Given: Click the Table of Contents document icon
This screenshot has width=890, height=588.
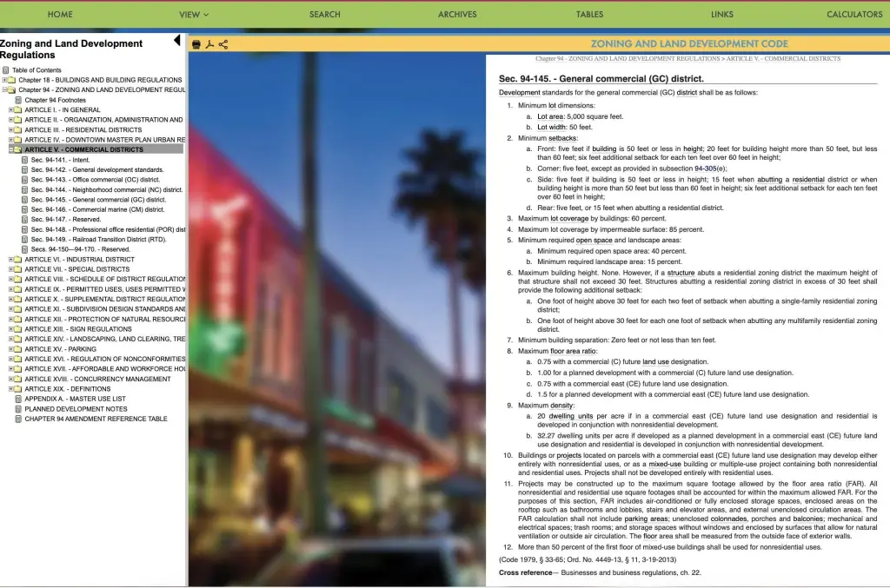Looking at the screenshot, I should 6,70.
